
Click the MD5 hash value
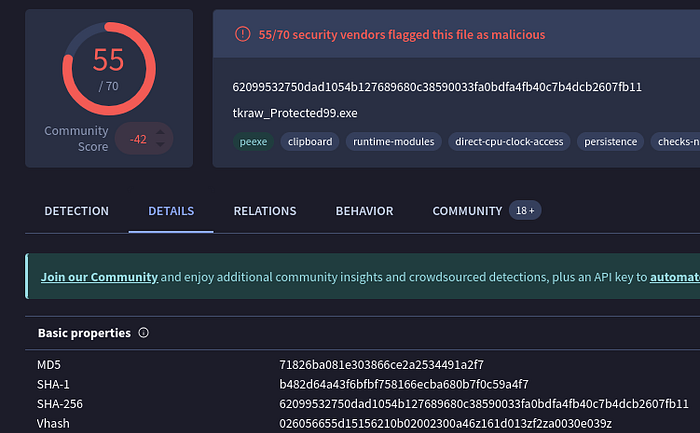(381, 365)
